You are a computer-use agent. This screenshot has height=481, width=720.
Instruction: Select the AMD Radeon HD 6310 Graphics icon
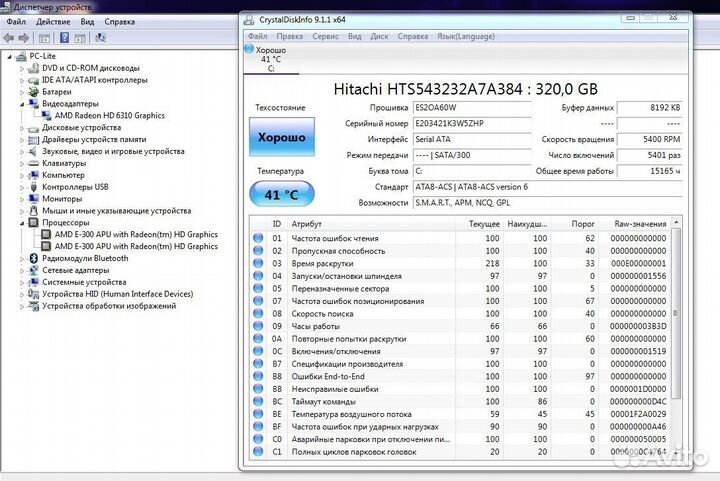coord(47,116)
